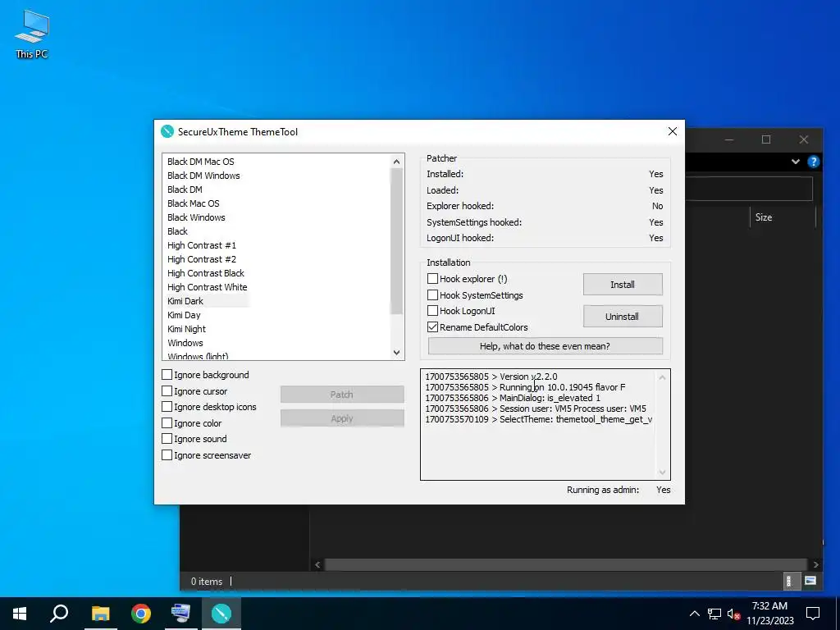The height and width of the screenshot is (630, 840).
Task: Open network status tray icon
Action: pyautogui.click(x=714, y=614)
